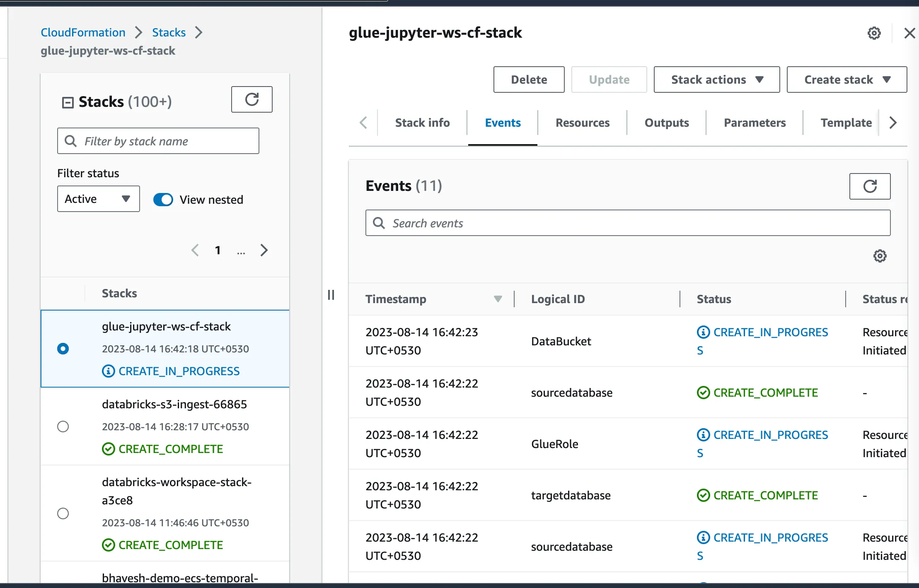Open the Stack info tab

[x=422, y=123]
